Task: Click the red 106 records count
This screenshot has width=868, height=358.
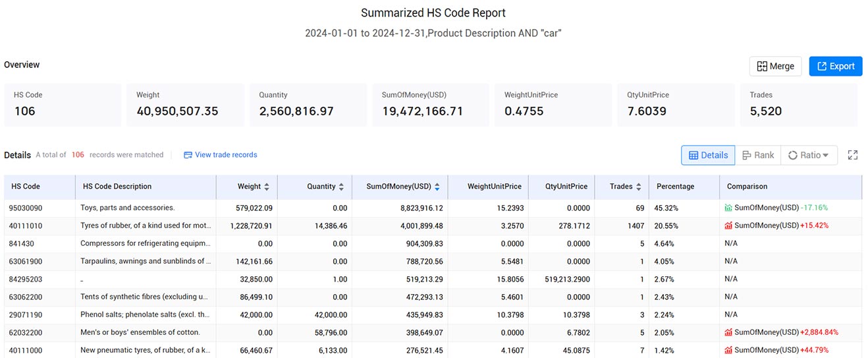Action: 78,155
